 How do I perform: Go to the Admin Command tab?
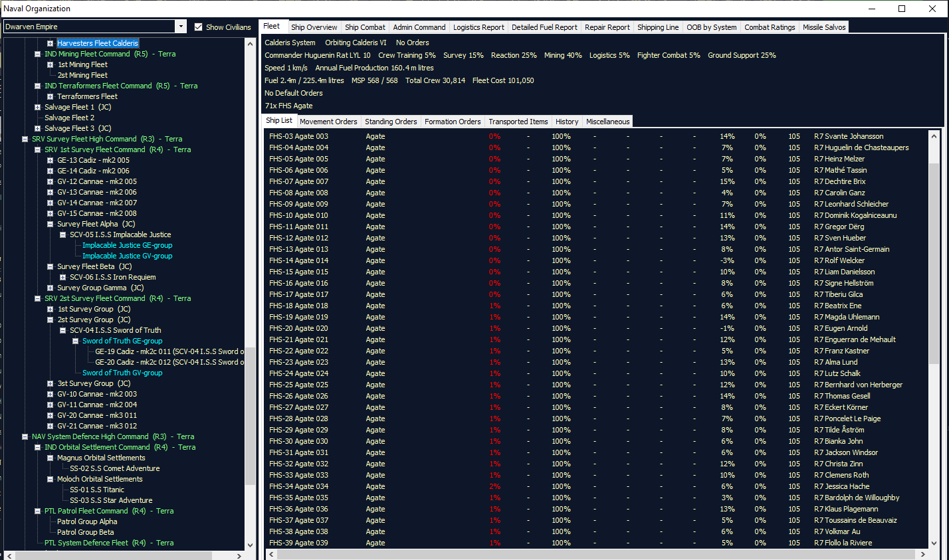pos(419,27)
